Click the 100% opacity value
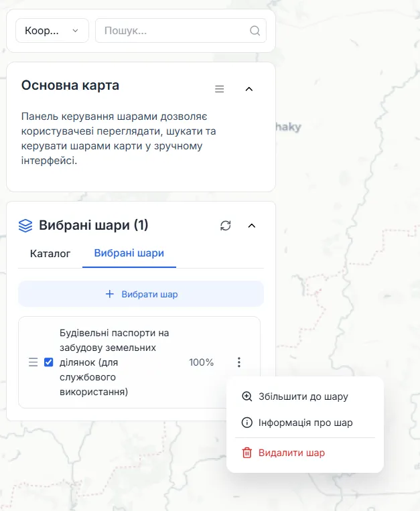The height and width of the screenshot is (511, 420). point(202,362)
